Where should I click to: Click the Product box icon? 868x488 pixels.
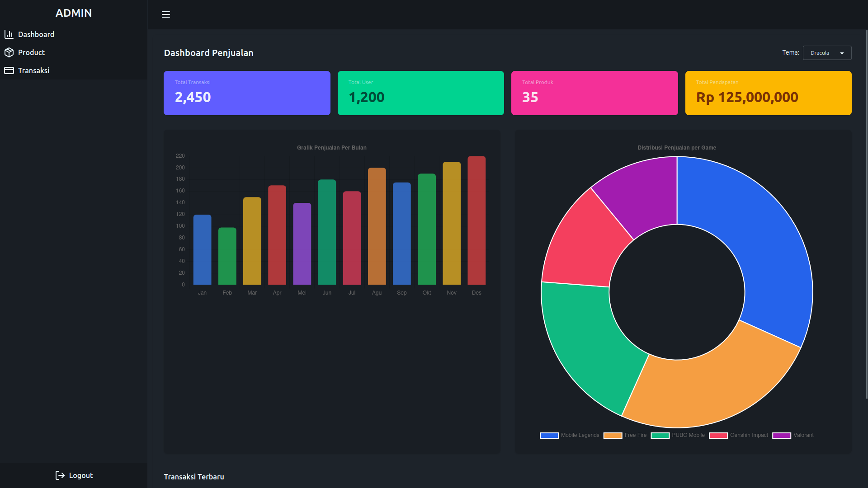(x=9, y=52)
